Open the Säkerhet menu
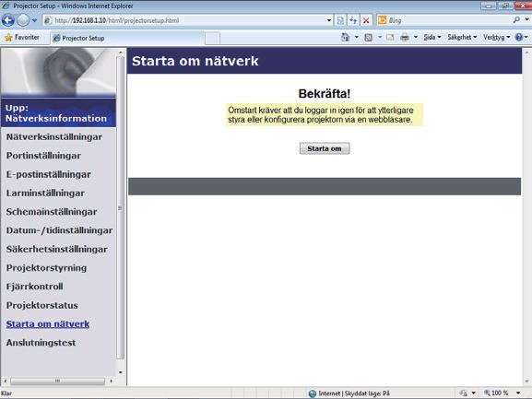 [462, 37]
